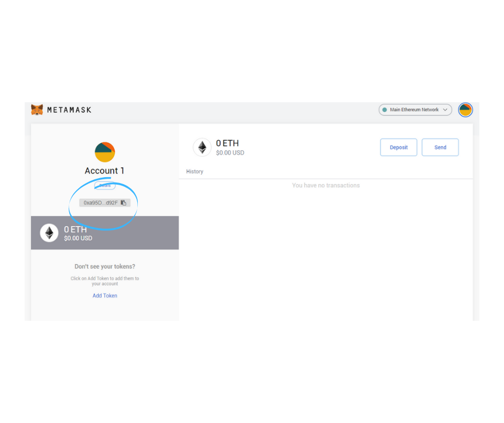Click the Add Token link
The height and width of the screenshot is (423, 504).
[x=105, y=296]
